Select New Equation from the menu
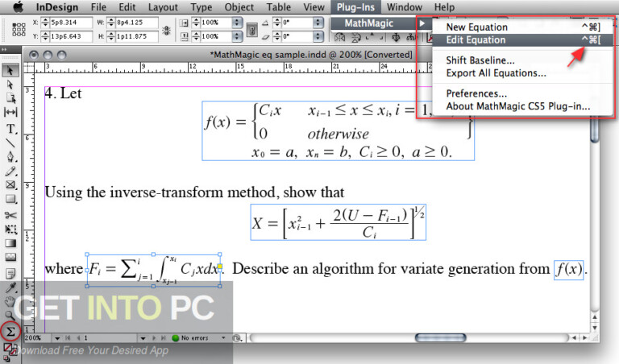Screen dimensions: 619x364 click(522, 27)
